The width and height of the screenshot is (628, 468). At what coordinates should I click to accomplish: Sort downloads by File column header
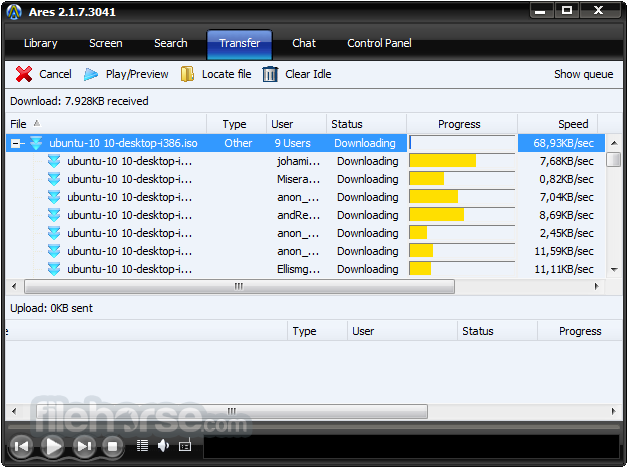[106, 124]
